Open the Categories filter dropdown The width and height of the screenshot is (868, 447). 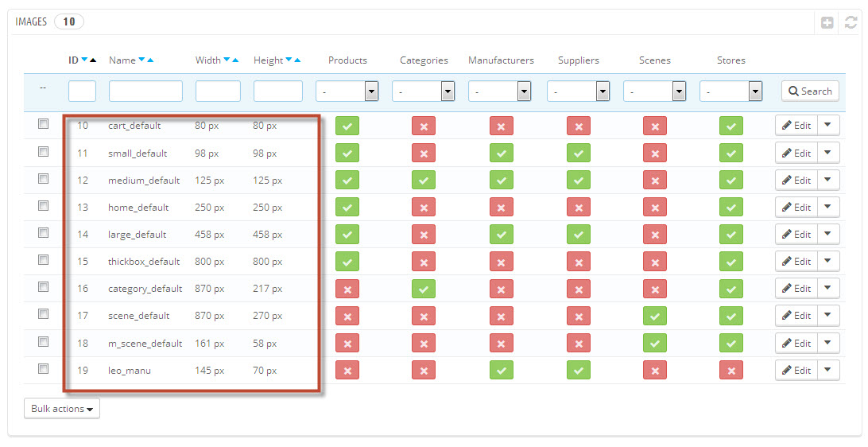tap(424, 91)
